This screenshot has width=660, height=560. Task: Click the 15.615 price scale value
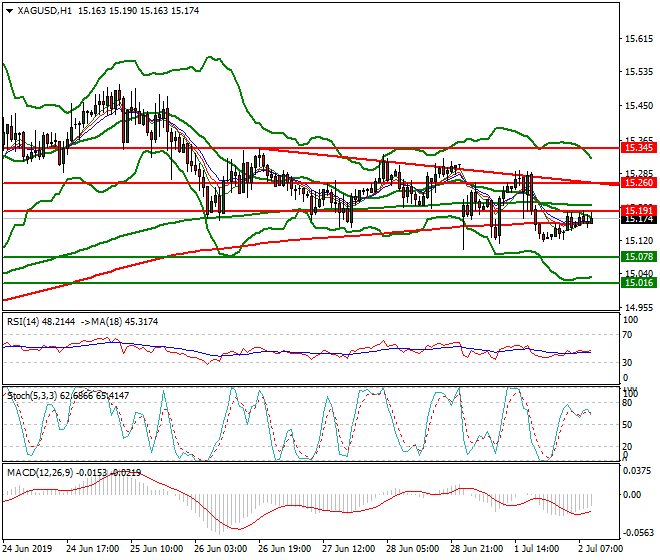click(639, 39)
